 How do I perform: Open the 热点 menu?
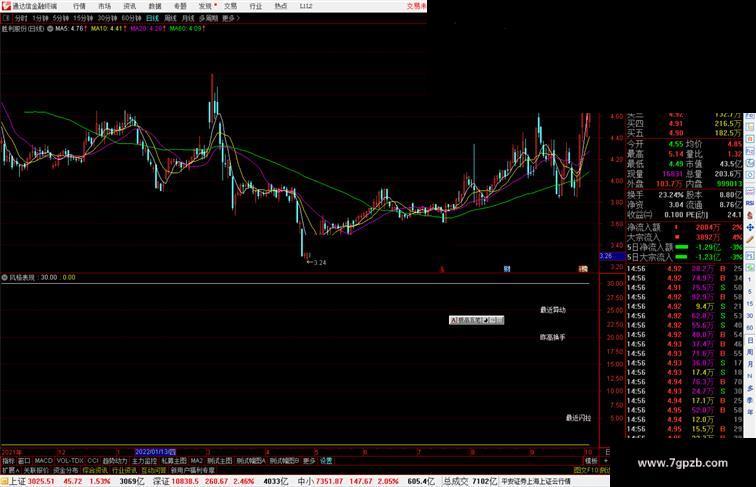tap(281, 6)
